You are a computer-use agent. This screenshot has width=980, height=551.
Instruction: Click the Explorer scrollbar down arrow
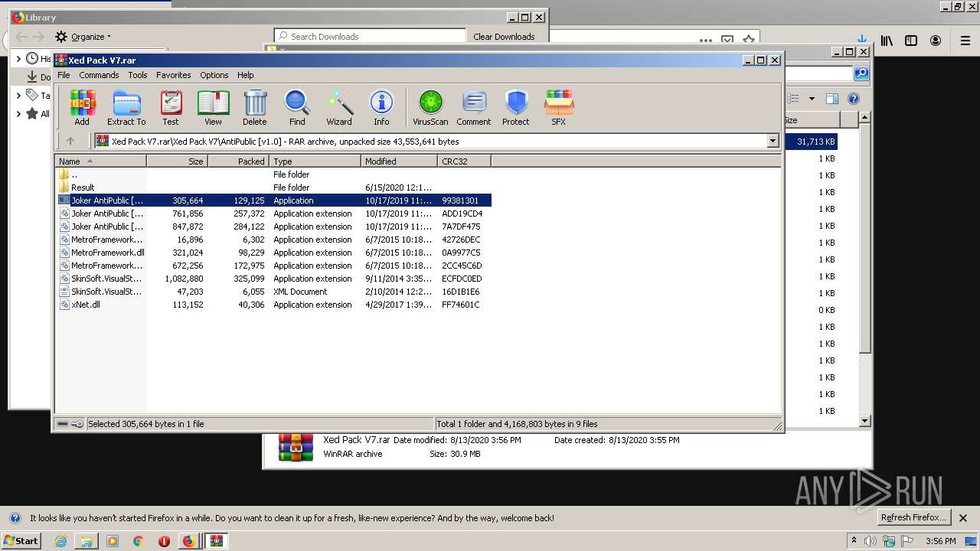coord(864,420)
